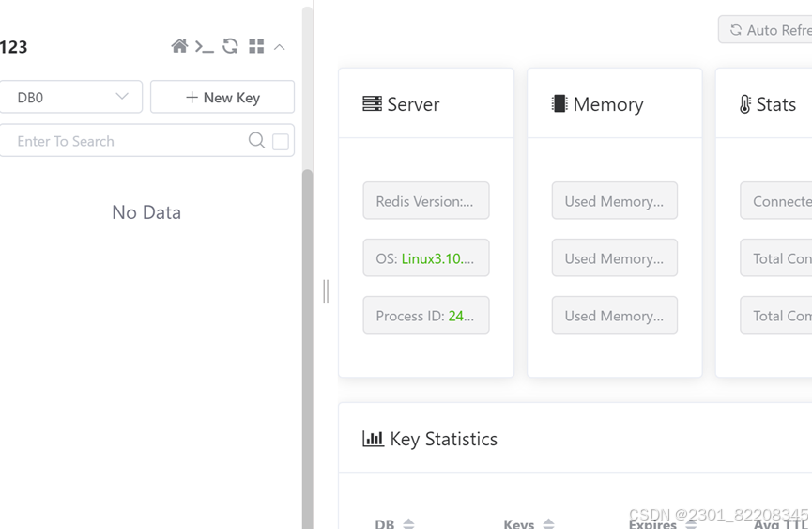
Task: Select the OS: Linux3.10 tag
Action: [425, 258]
